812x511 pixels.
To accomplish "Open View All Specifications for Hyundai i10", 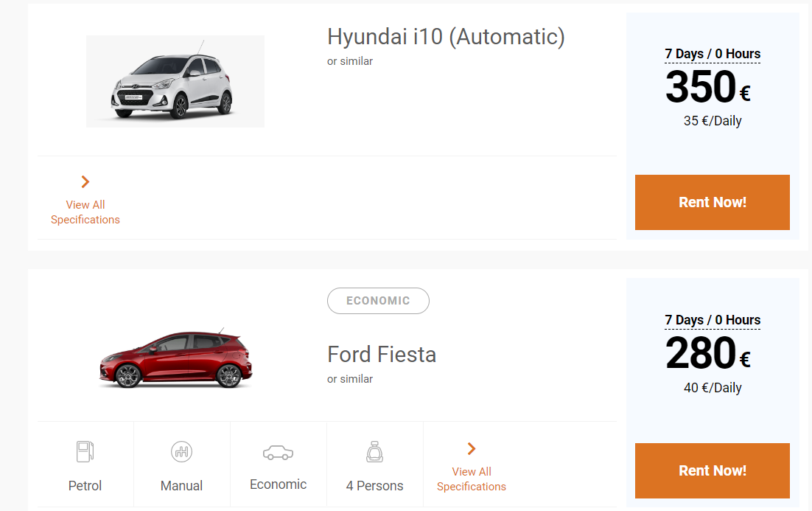I will coord(85,212).
